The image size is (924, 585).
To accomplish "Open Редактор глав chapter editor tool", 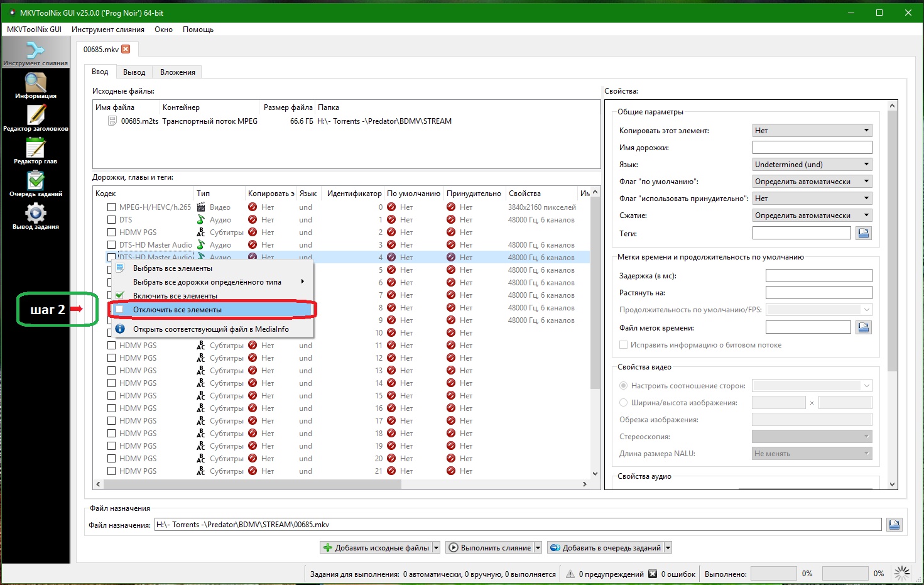I will (36, 151).
